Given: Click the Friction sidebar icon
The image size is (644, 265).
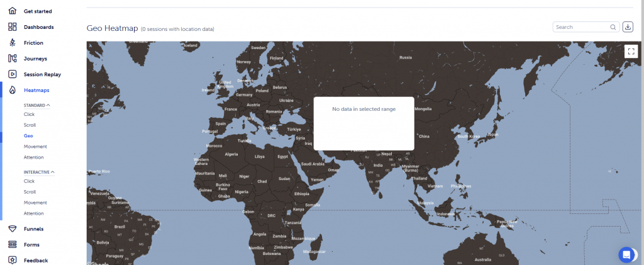Looking at the screenshot, I should 12,43.
